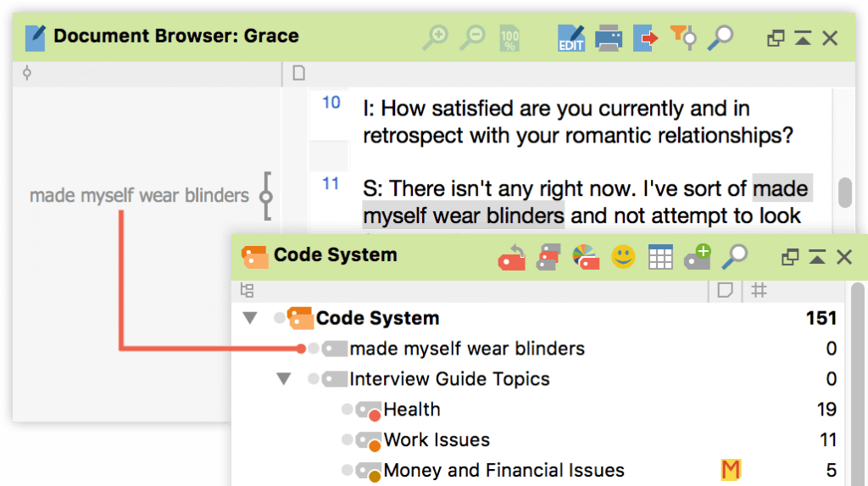Toggle activation dot of the Code System root

coord(280,318)
